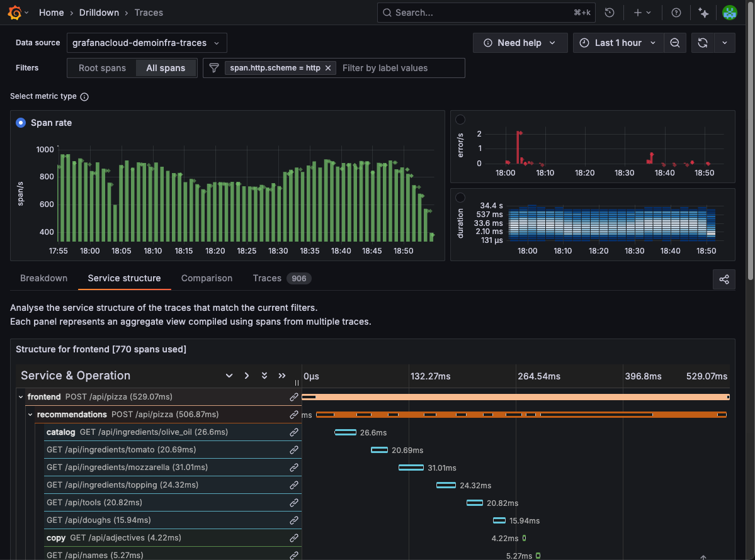The height and width of the screenshot is (560, 755).
Task: Remove the span.http.scheme = http filter
Action: pos(328,68)
